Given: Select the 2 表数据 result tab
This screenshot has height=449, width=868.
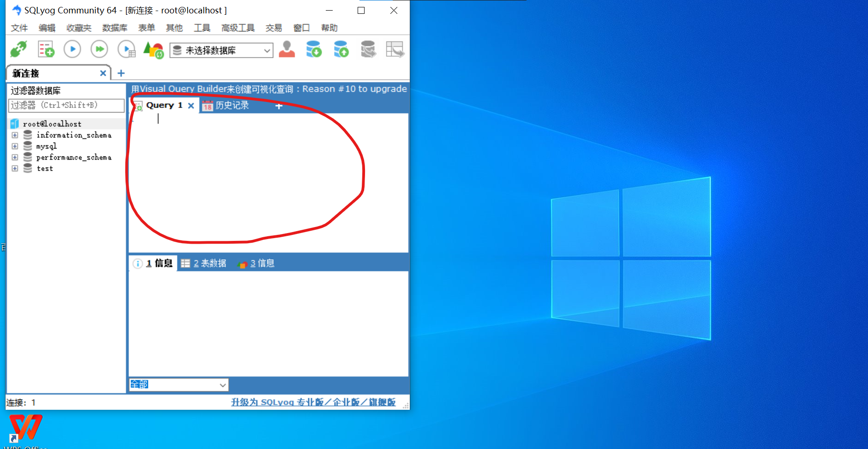Looking at the screenshot, I should coord(204,263).
